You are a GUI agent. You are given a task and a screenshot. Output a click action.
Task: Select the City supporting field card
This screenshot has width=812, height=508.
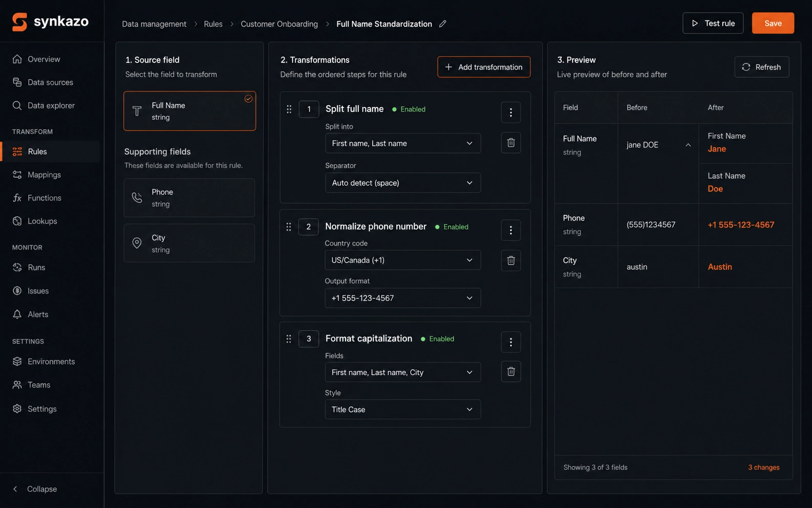(x=189, y=243)
